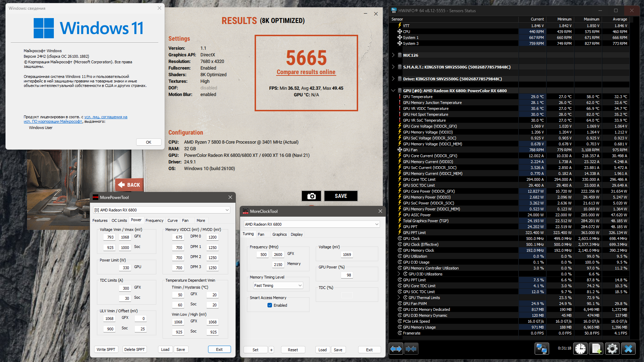Click Delete SPPT button
This screenshot has height=362, width=644.
tap(134, 349)
